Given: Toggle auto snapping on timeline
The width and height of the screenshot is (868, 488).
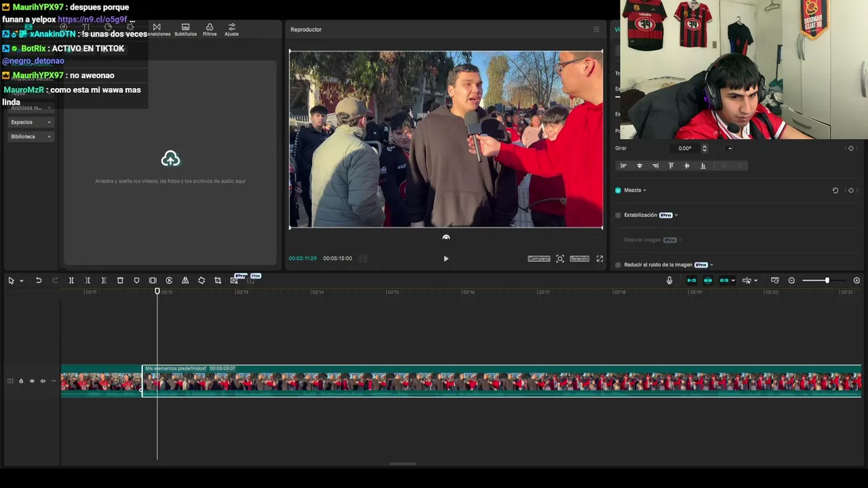Looking at the screenshot, I should pyautogui.click(x=708, y=281).
